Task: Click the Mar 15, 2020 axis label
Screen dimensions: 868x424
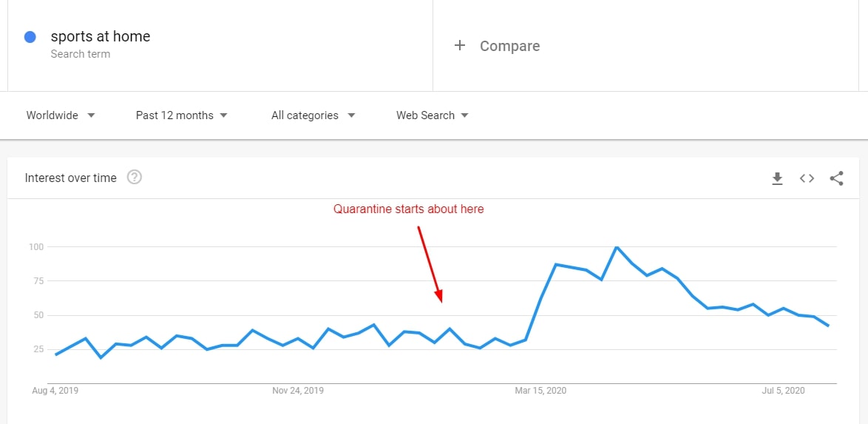Action: point(540,391)
